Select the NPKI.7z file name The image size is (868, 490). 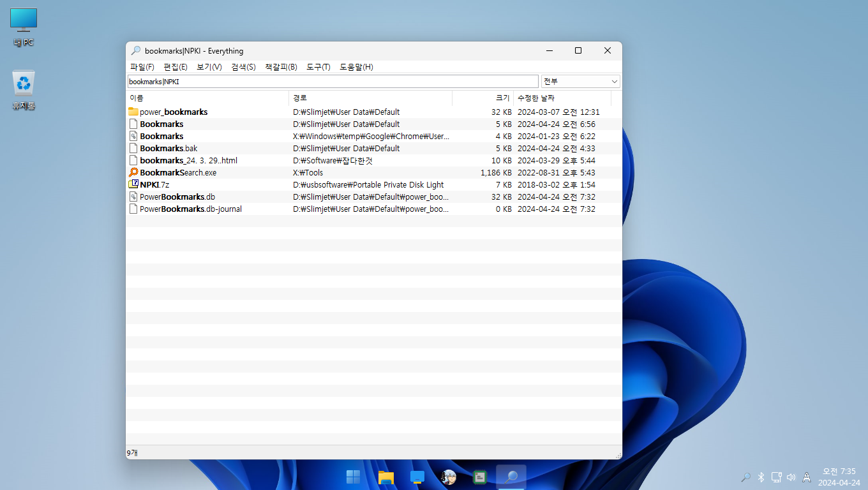coord(154,184)
